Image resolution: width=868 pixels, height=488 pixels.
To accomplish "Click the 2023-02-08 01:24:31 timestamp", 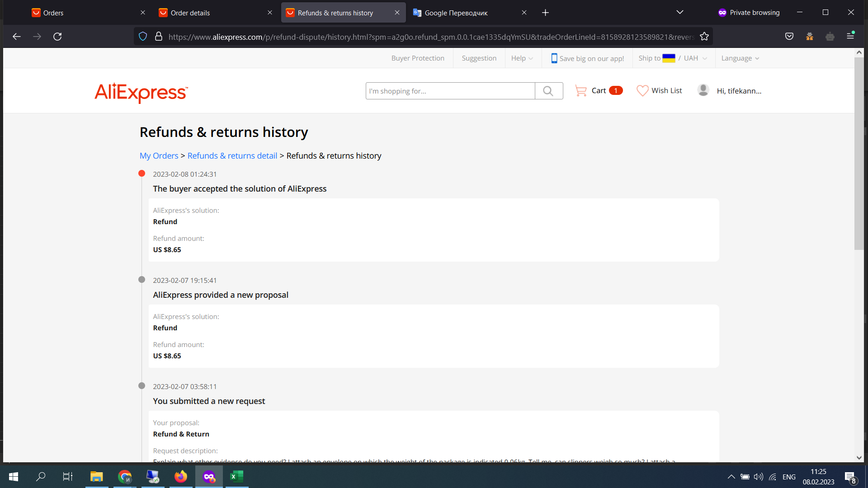I will (x=184, y=174).
